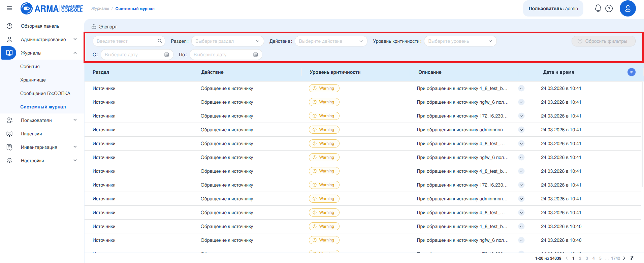This screenshot has width=644, height=263.
Task: Click the Раздел column header
Action: click(101, 72)
